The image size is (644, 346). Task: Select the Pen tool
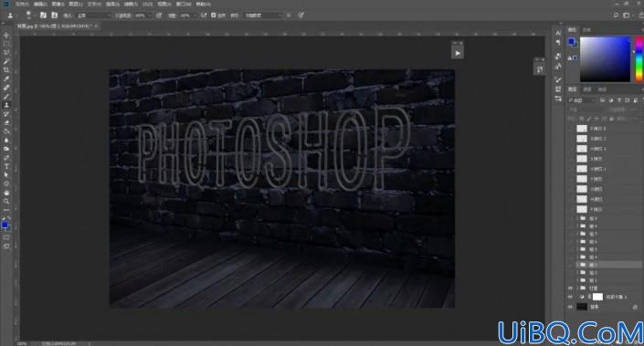tap(6, 158)
